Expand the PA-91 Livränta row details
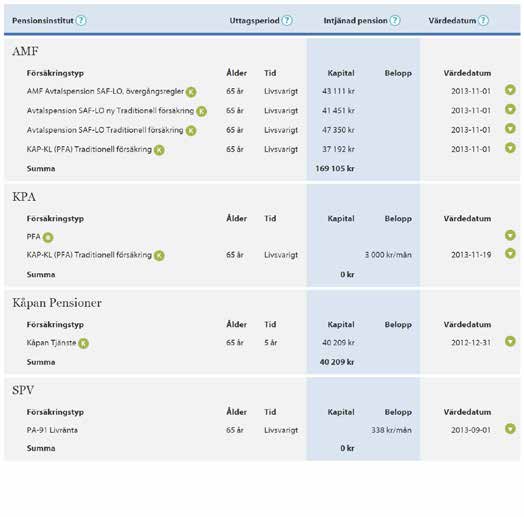 click(510, 428)
